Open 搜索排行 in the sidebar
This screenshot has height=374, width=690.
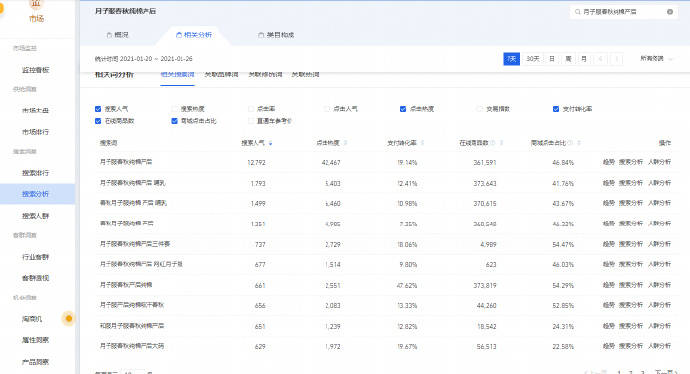tap(35, 173)
